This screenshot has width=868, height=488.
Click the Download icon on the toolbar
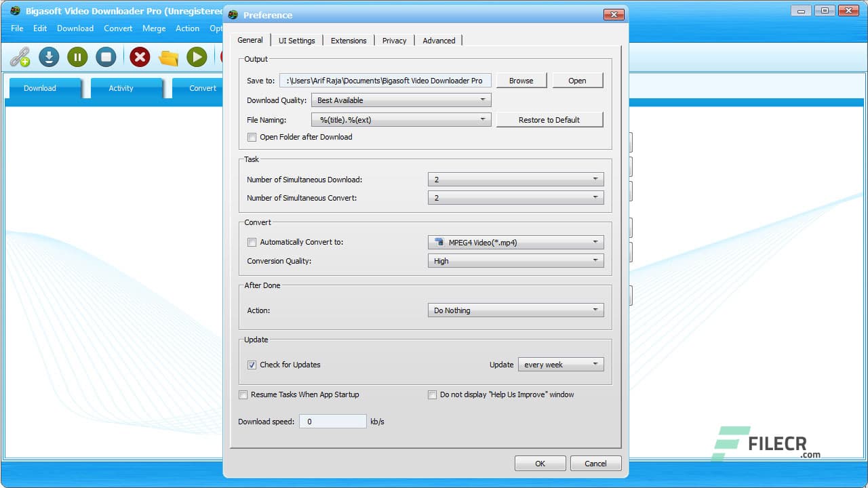click(49, 57)
